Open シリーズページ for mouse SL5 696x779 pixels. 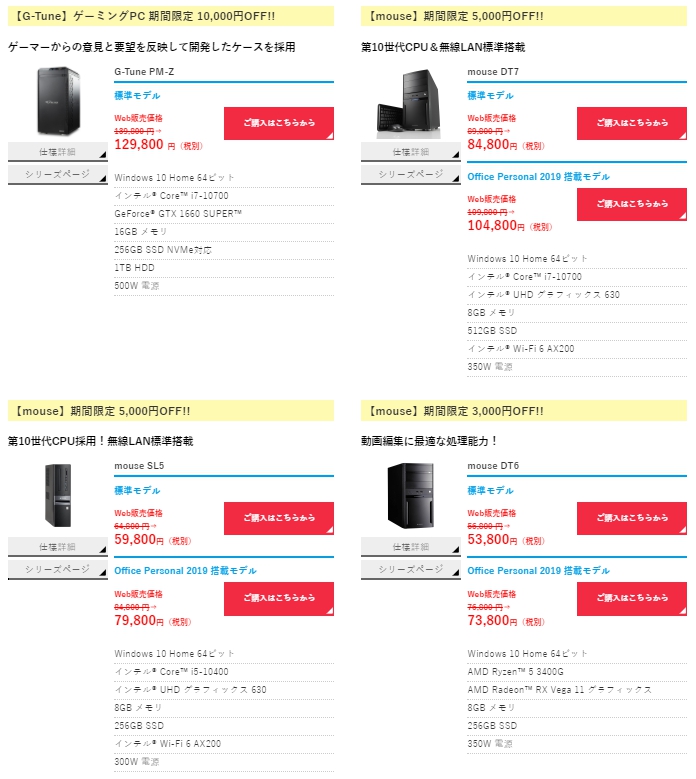[58, 569]
